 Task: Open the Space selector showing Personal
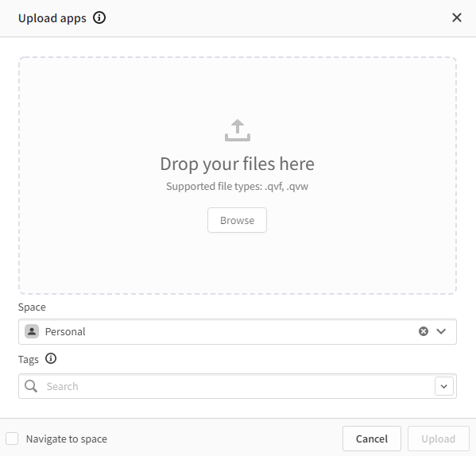click(x=238, y=331)
